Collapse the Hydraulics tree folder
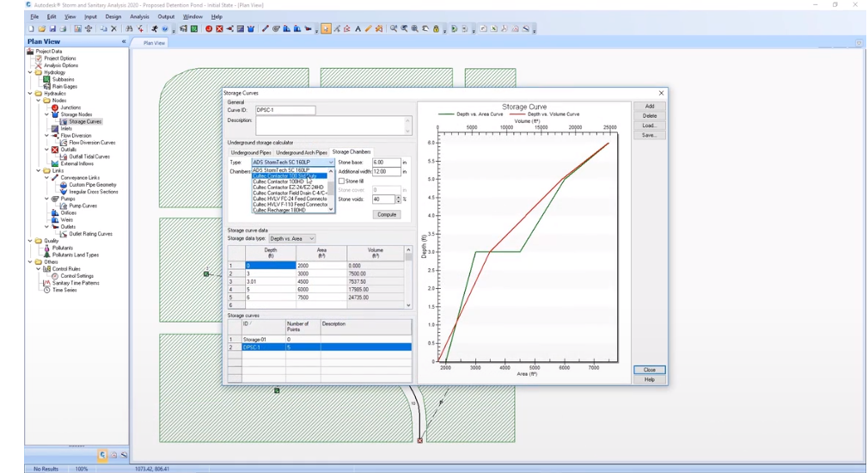Viewport: 868px width, 473px height. [x=30, y=93]
